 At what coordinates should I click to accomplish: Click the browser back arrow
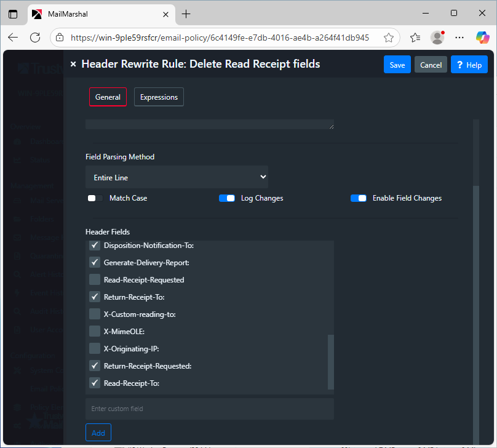(x=13, y=38)
